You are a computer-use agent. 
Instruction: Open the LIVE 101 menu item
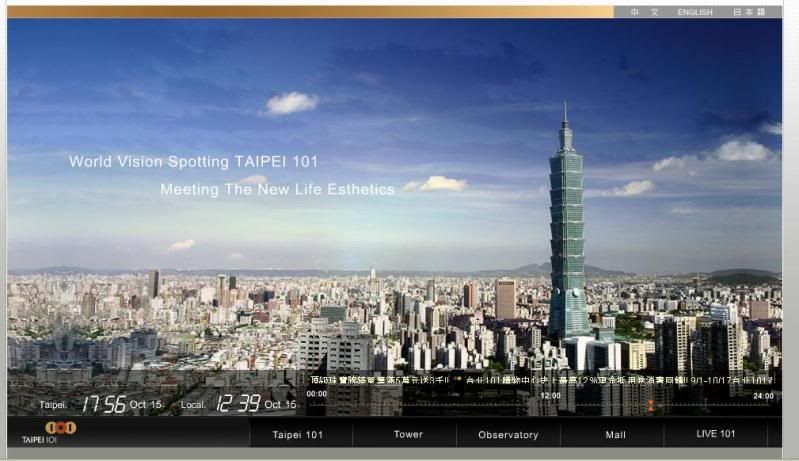[x=715, y=434]
